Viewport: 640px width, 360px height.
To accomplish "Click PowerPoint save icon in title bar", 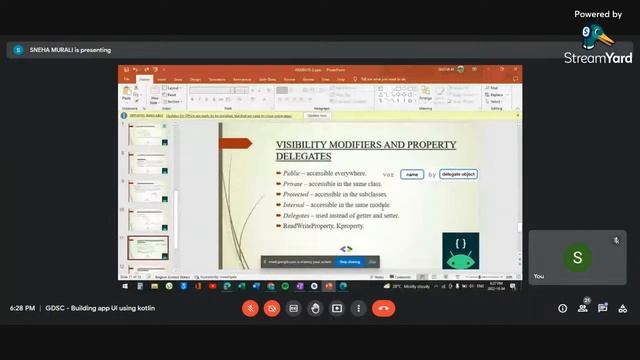I will 127,70.
